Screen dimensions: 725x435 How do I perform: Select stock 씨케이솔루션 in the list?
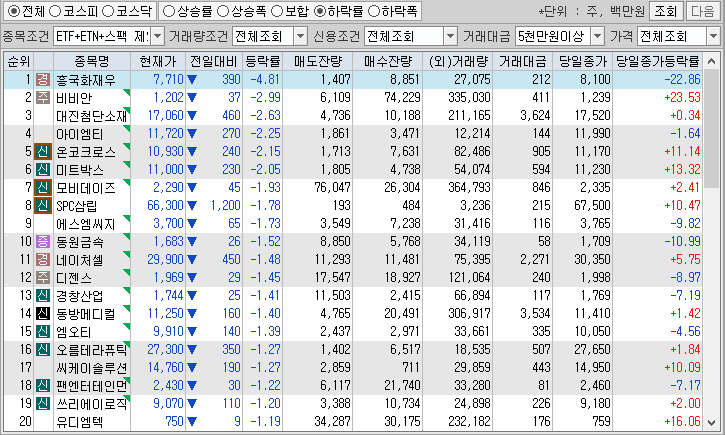click(x=92, y=368)
